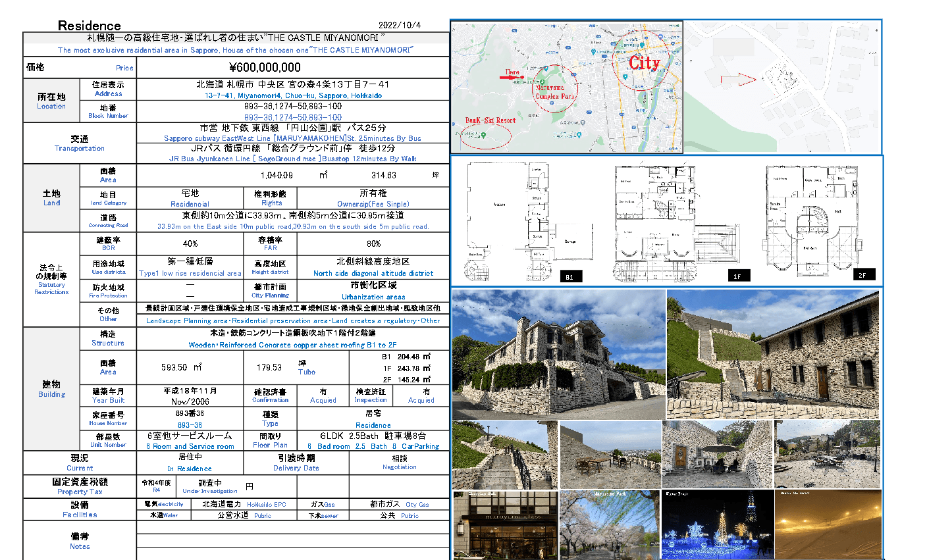The height and width of the screenshot is (560, 927).
Task: Open the Maruyama Park cherry blossom photo
Action: point(610,524)
